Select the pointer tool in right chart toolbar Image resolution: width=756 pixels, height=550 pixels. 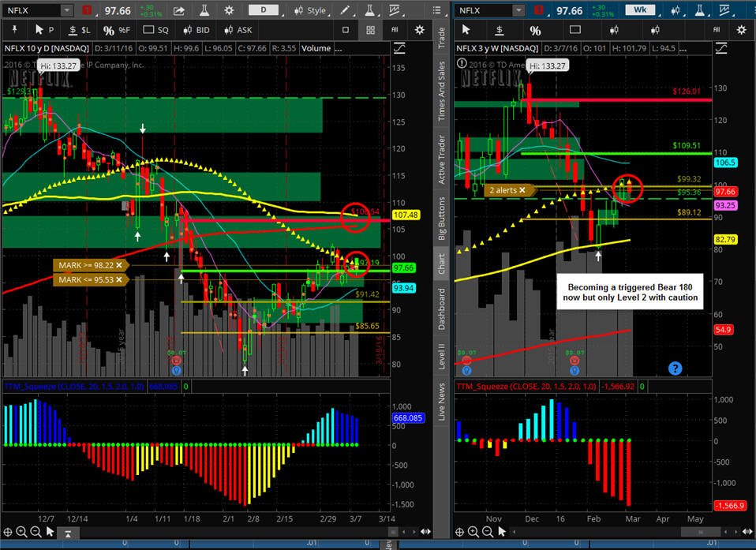pyautogui.click(x=466, y=30)
